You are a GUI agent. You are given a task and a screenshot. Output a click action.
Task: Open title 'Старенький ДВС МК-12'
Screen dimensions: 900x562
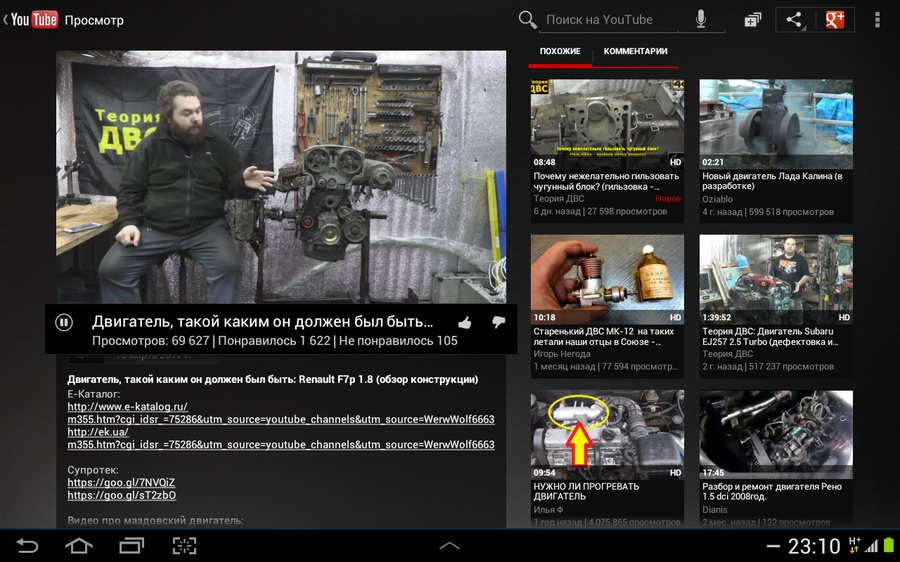point(604,336)
